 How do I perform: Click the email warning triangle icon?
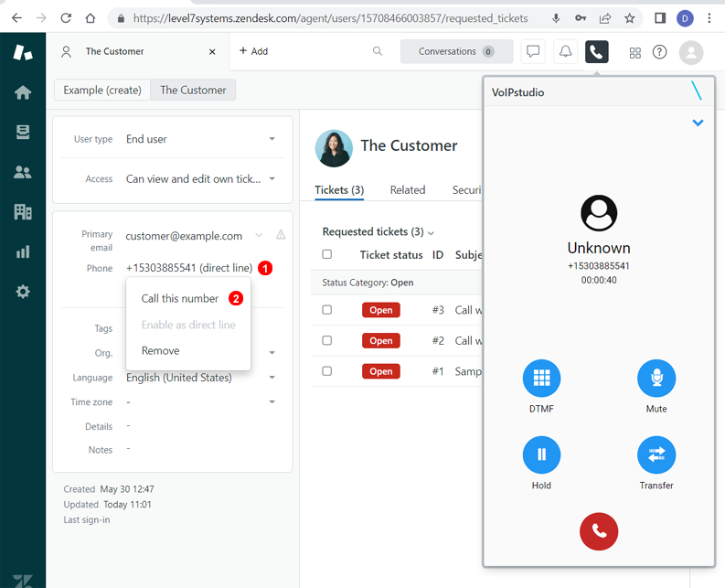coord(281,234)
